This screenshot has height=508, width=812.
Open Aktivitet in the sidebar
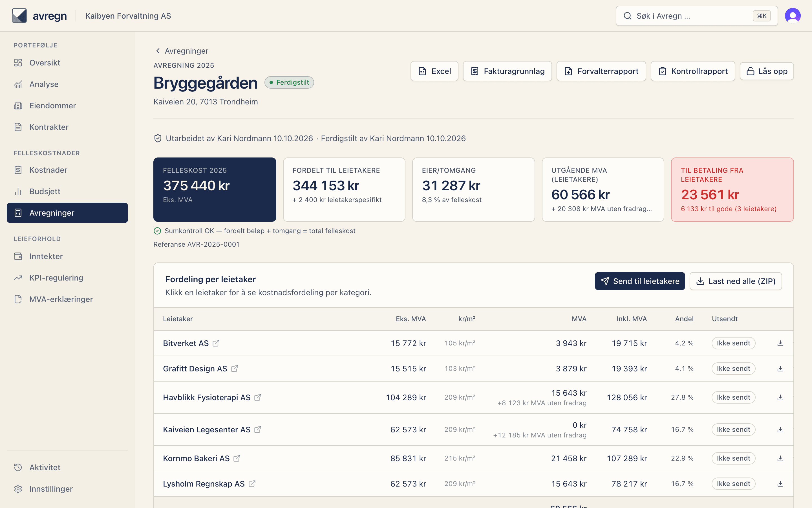coord(67,467)
